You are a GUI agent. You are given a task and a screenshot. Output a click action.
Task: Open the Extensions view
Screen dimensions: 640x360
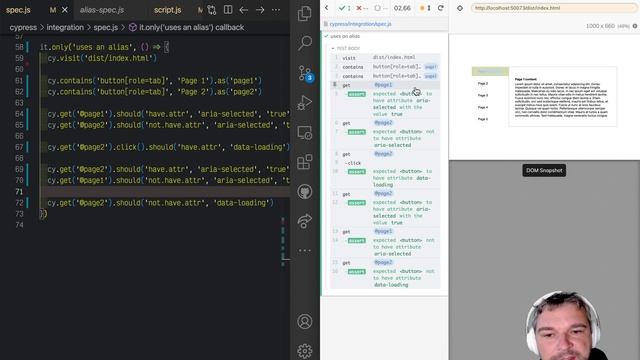point(304,162)
